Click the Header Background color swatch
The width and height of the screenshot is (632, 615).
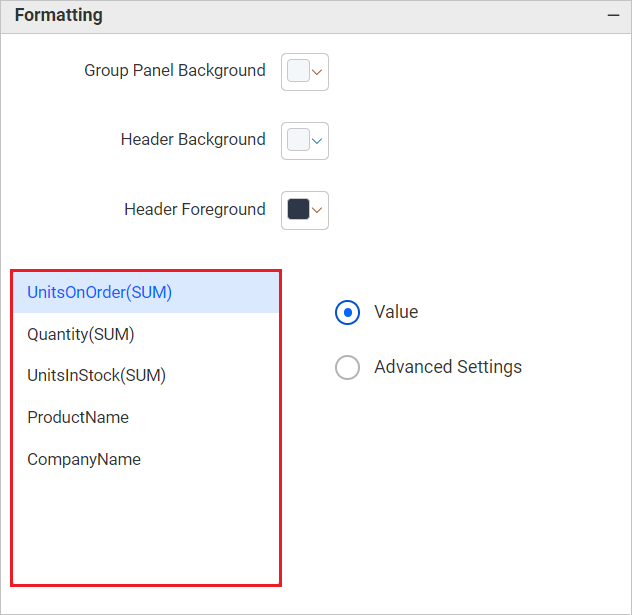click(298, 140)
